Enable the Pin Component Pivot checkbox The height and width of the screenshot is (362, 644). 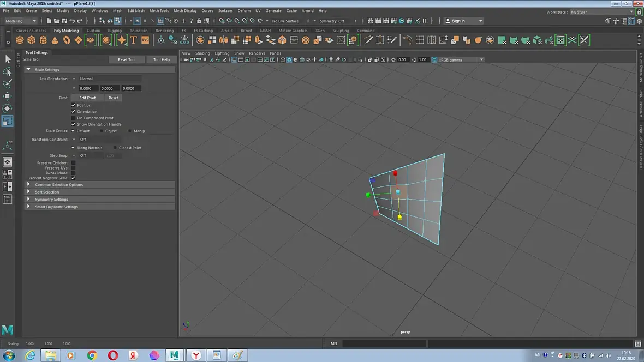(x=73, y=118)
